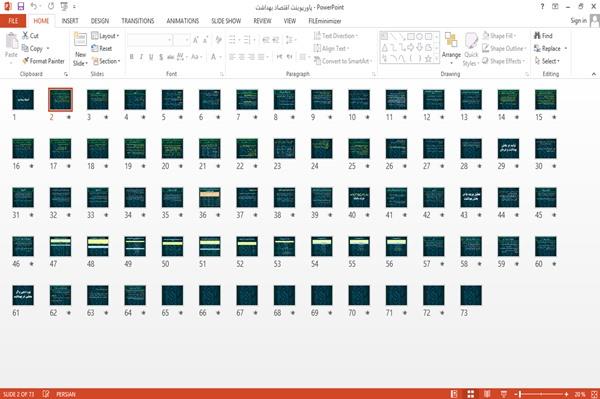The image size is (600, 399).
Task: Click the Redo icon in the Quick Access Toolbar
Action: (x=51, y=6)
